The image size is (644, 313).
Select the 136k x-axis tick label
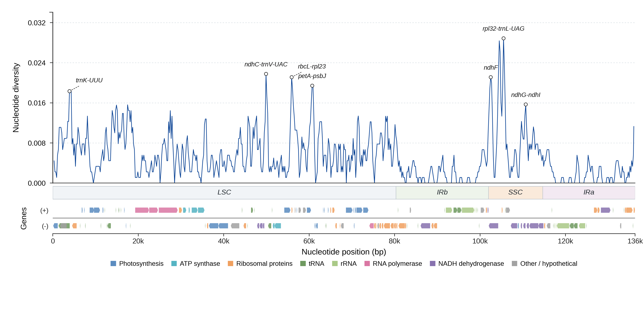(x=635, y=241)
